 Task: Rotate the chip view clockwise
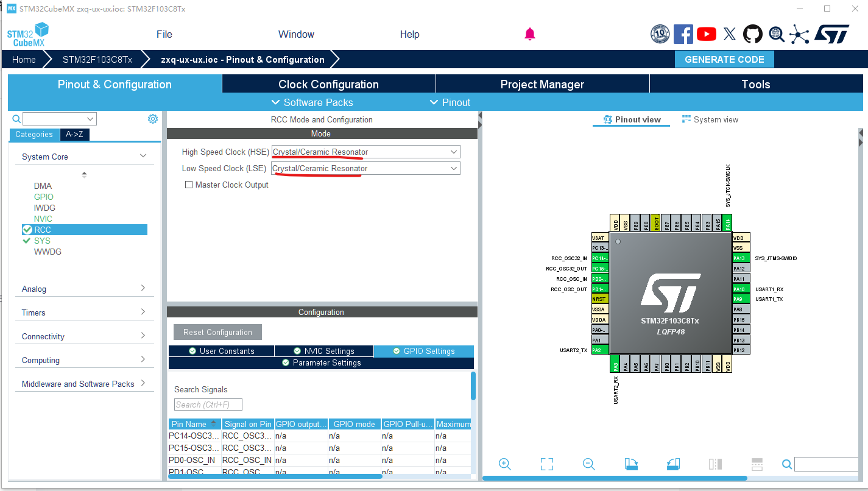pyautogui.click(x=632, y=464)
